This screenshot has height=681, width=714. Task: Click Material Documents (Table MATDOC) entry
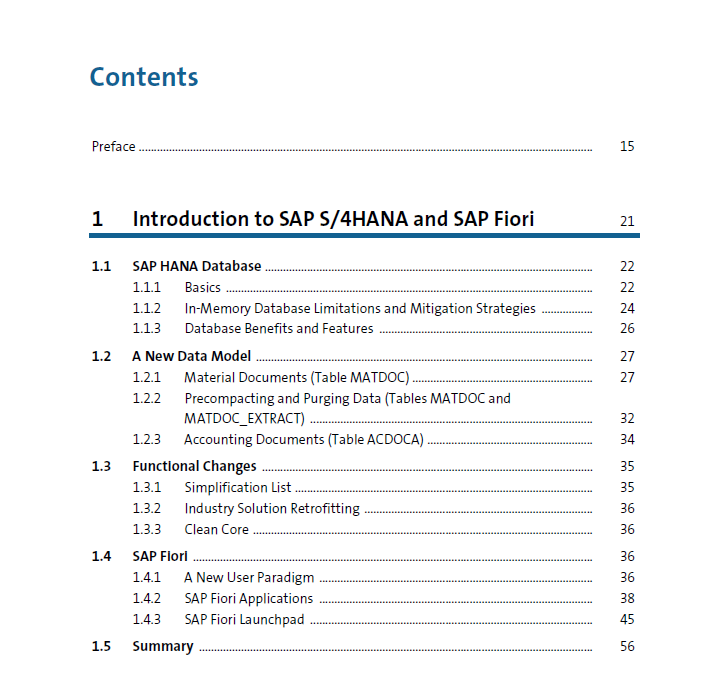[296, 378]
